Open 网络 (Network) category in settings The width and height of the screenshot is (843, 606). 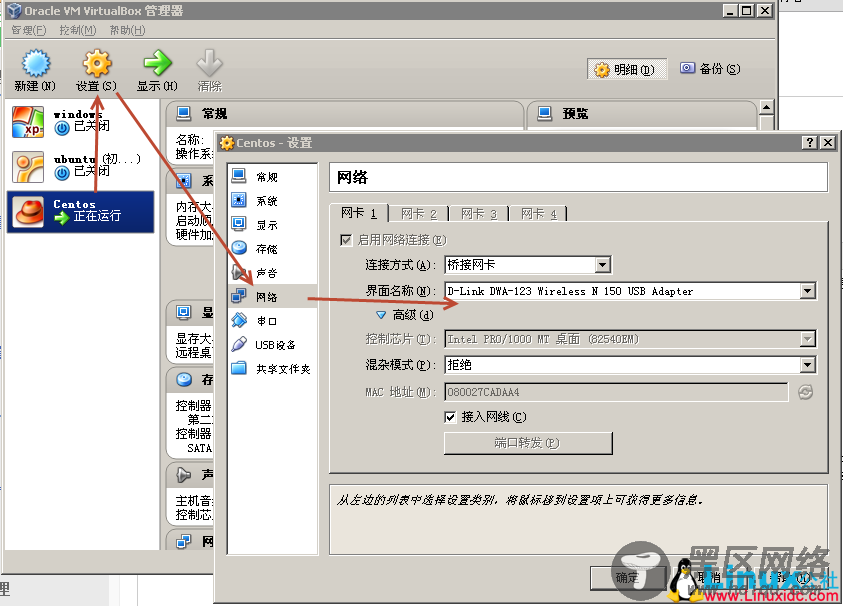point(273,296)
